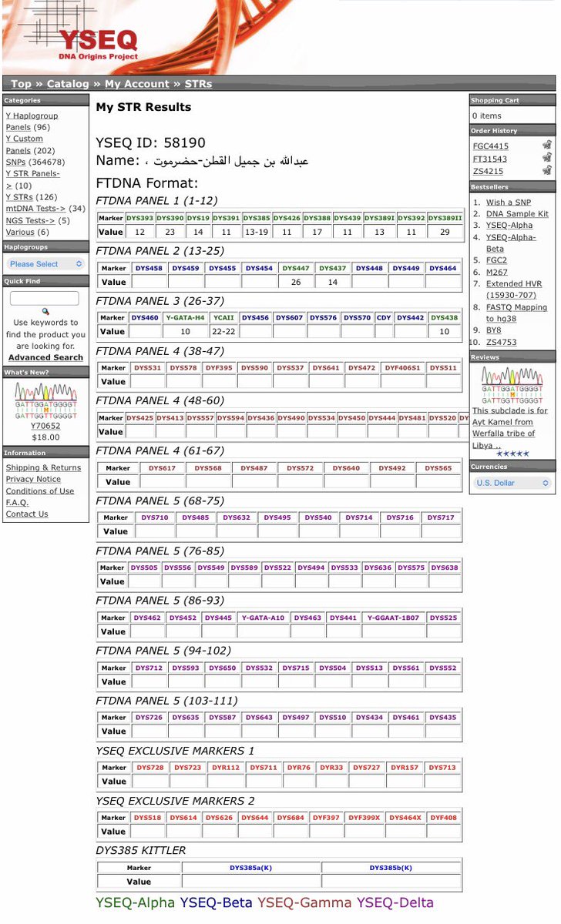Open the NGS Tests category

pyautogui.click(x=31, y=221)
